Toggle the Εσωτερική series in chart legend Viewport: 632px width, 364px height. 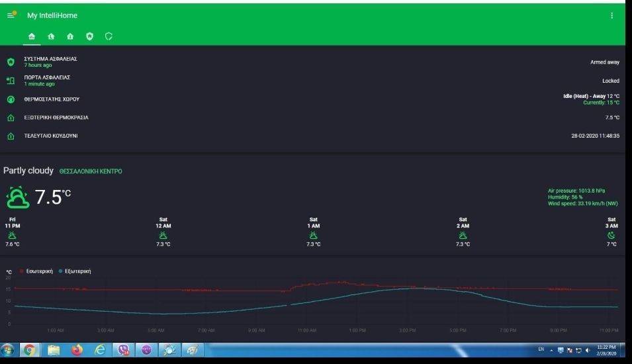37,271
